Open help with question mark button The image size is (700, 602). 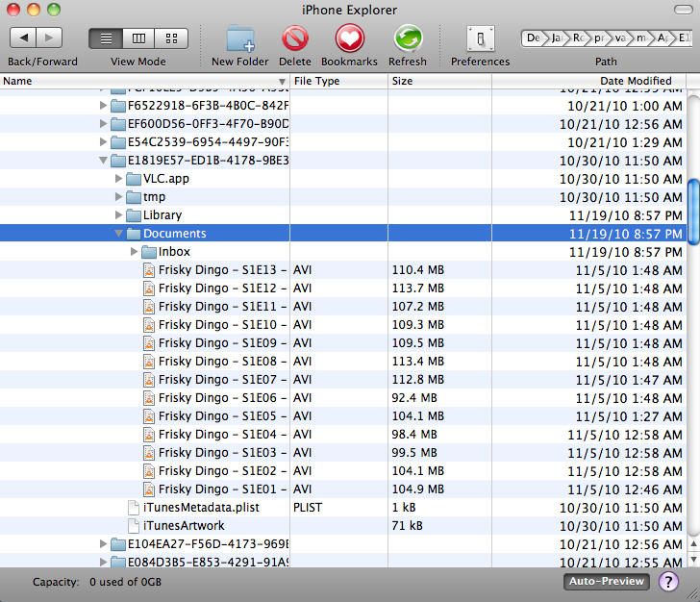click(x=668, y=582)
